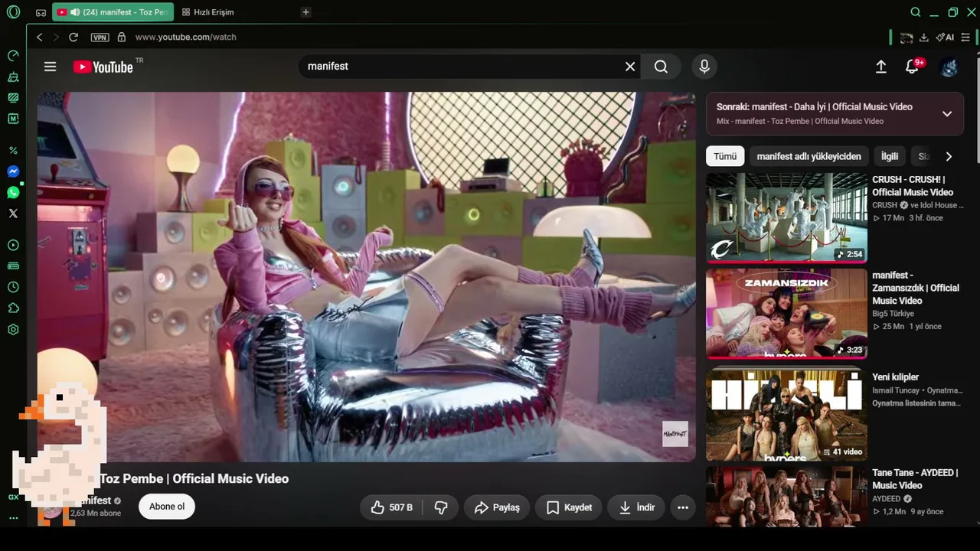This screenshot has width=980, height=551.
Task: Open Tane Tane - AYDEED video title
Action: (x=915, y=479)
